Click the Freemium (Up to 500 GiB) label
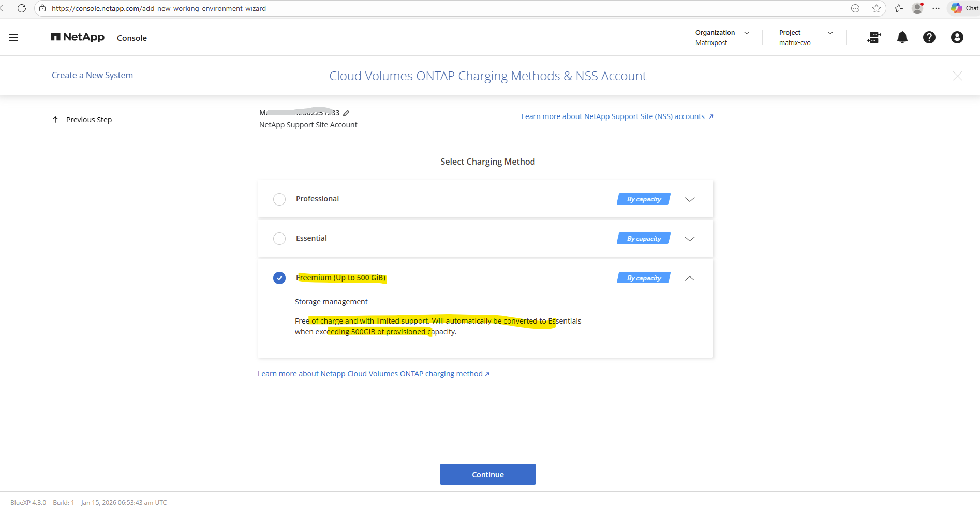980x511 pixels. 341,278
